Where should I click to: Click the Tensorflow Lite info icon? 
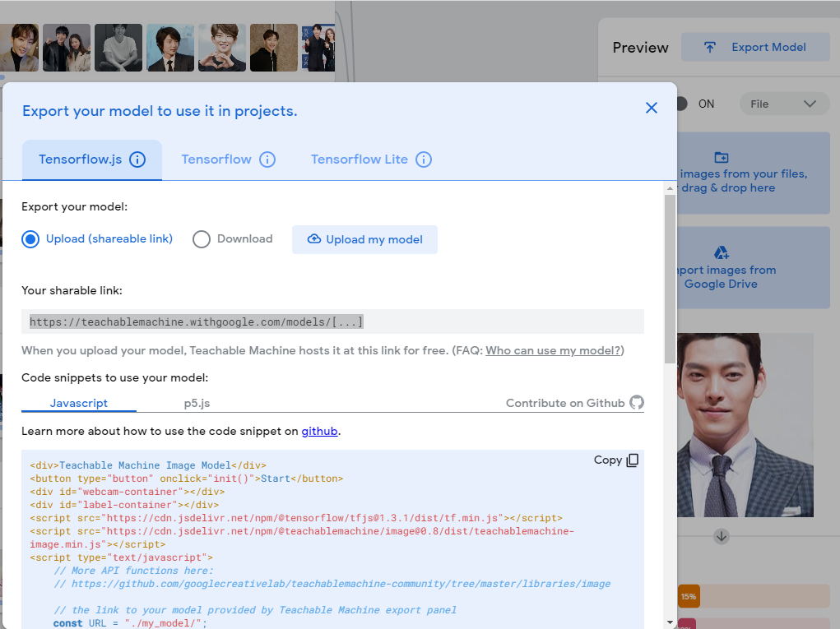click(424, 160)
